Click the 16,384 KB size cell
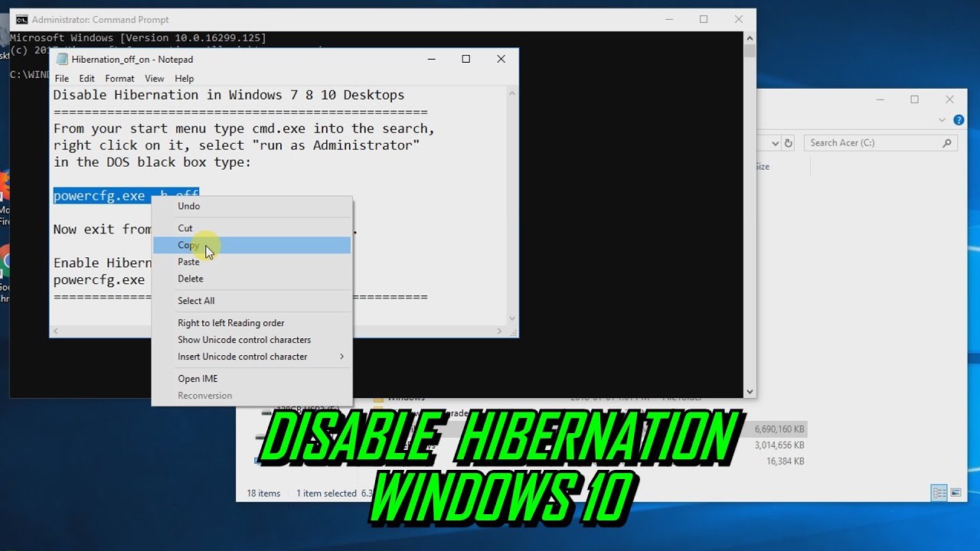This screenshot has height=551, width=980. coord(786,461)
